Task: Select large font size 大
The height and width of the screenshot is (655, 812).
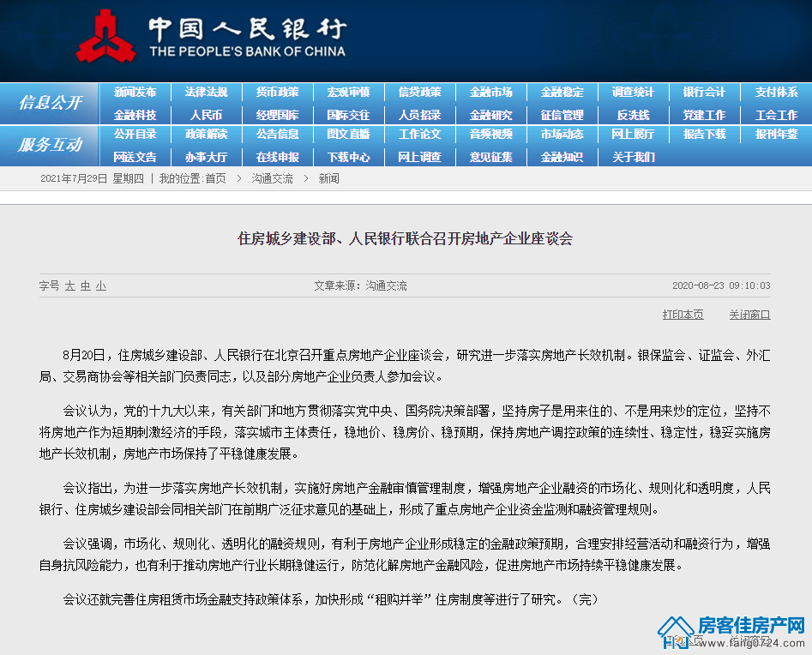Action: tap(70, 285)
